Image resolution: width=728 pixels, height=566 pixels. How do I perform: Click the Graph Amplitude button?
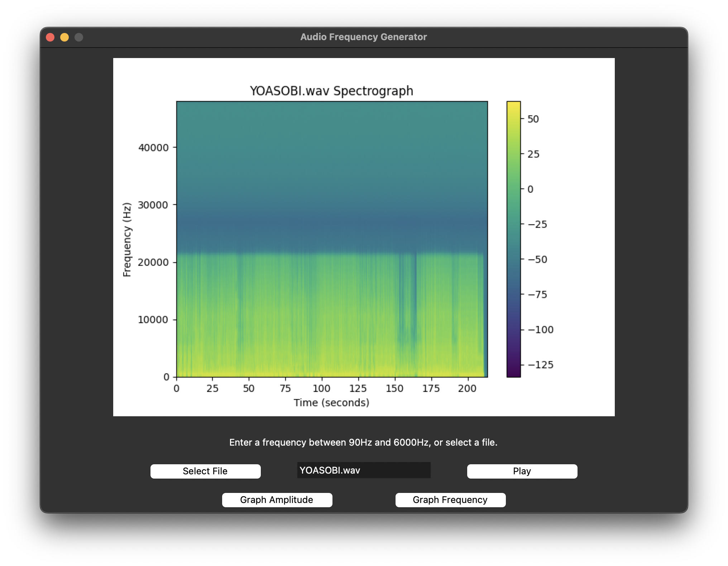277,500
